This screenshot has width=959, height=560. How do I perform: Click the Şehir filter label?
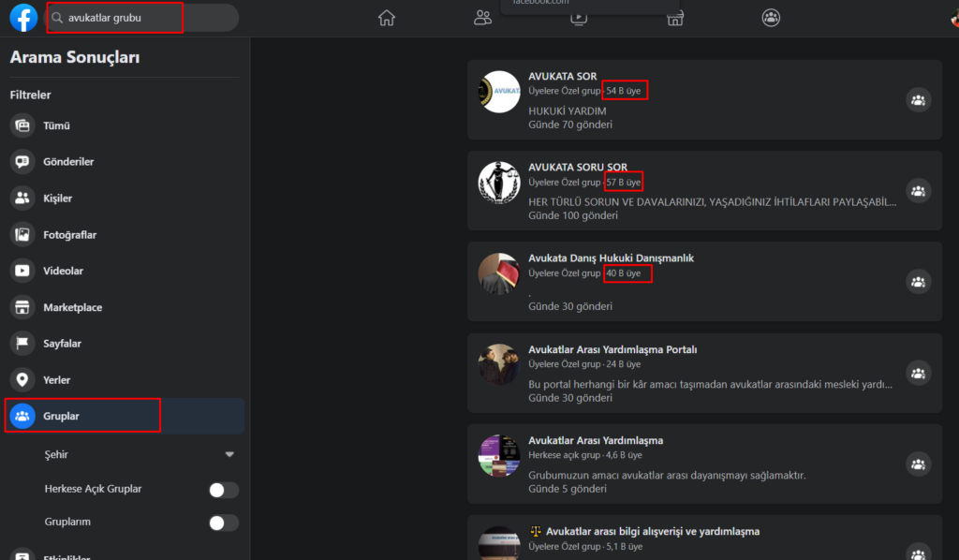[x=56, y=454]
